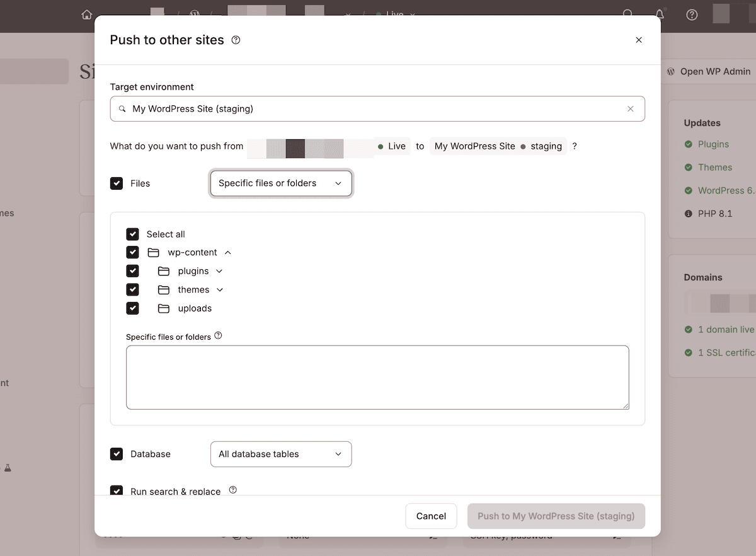Expand the themes folder
Viewport: 756px width, 556px height.
[x=220, y=289]
